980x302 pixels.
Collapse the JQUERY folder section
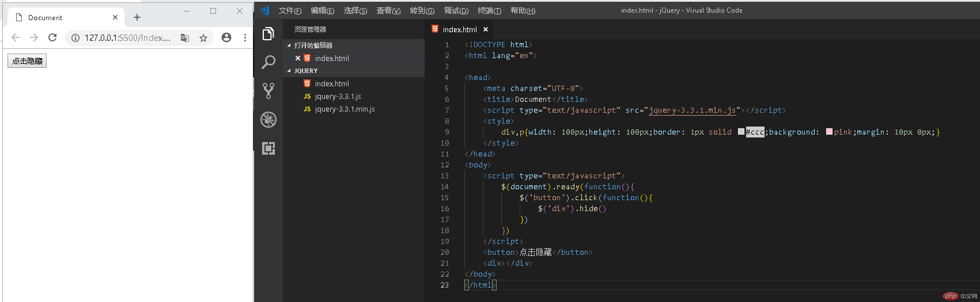click(x=289, y=71)
